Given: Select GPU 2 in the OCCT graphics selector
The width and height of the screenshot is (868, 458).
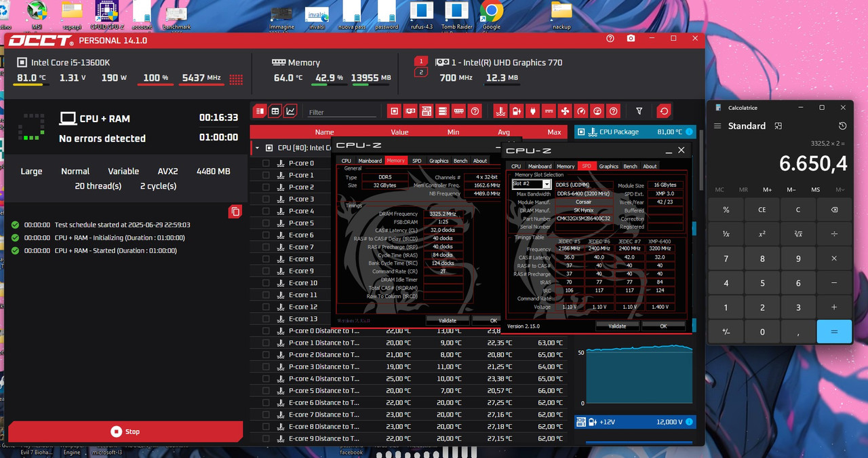Looking at the screenshot, I should tap(421, 73).
